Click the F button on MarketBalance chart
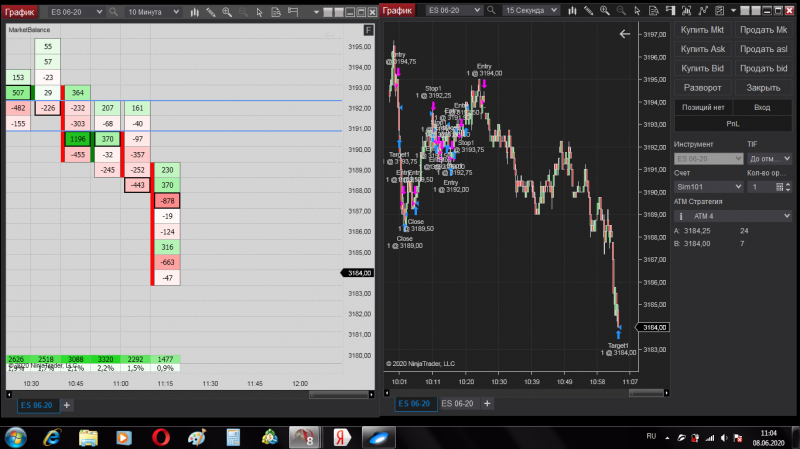800x449 pixels. point(368,30)
